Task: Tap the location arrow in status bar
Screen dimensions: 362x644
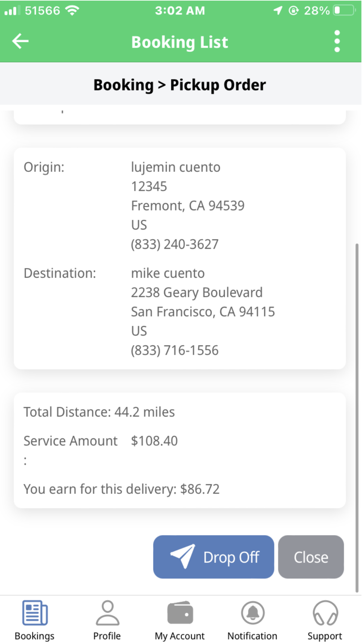Action: [278, 11]
